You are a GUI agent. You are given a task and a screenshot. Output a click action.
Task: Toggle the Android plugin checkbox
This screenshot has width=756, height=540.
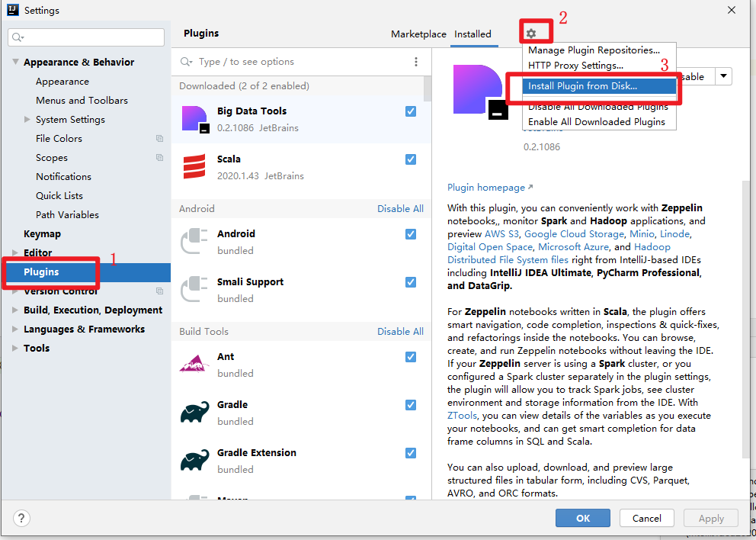tap(411, 234)
